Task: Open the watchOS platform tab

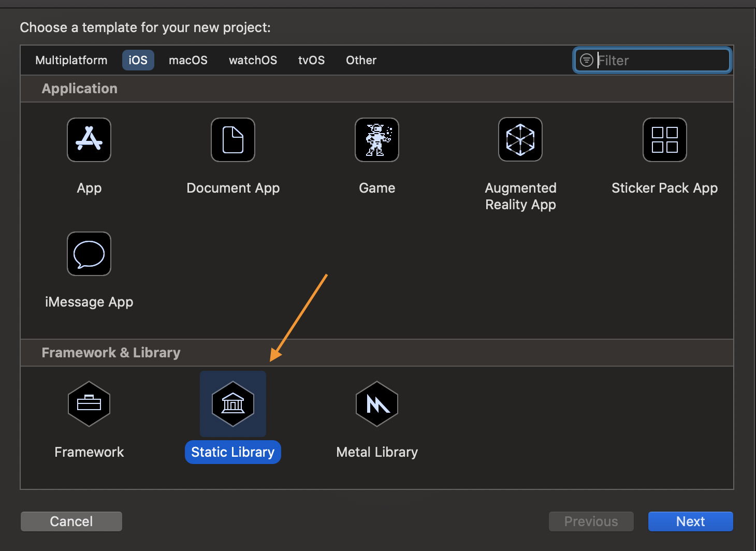Action: tap(253, 61)
